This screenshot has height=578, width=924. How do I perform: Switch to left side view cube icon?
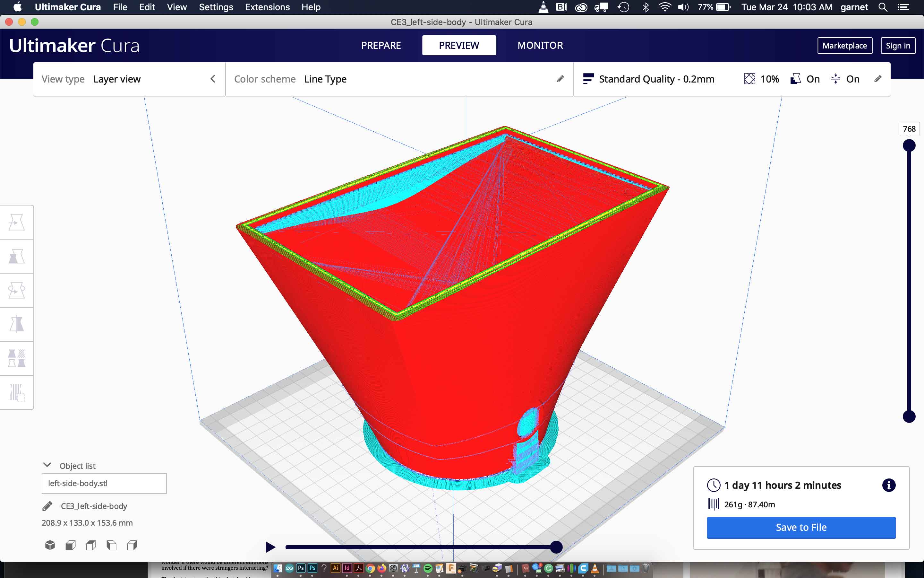coord(112,545)
